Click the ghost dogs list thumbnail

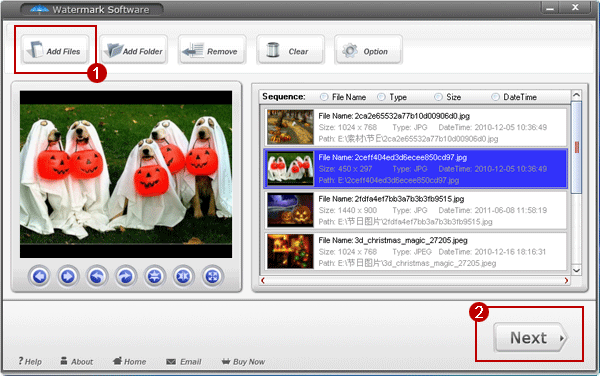pos(290,169)
